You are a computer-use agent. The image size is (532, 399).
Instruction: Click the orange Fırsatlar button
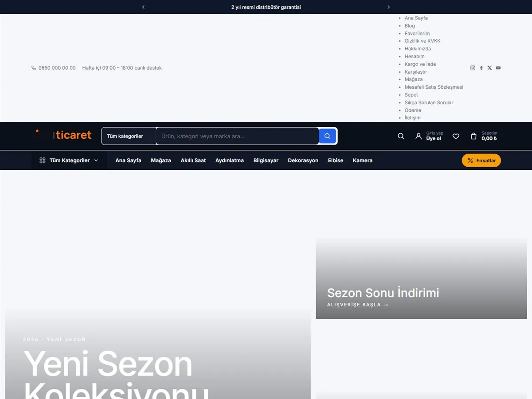pos(481,160)
